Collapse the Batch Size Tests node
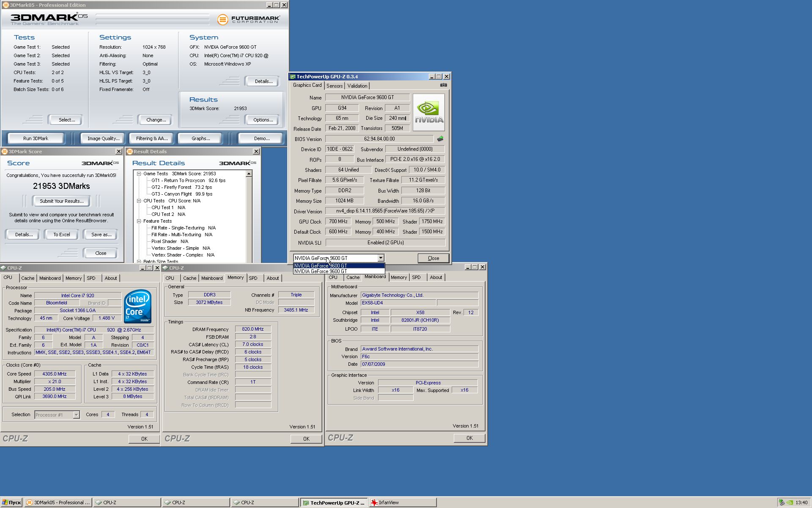The width and height of the screenshot is (812, 508). pyautogui.click(x=139, y=262)
